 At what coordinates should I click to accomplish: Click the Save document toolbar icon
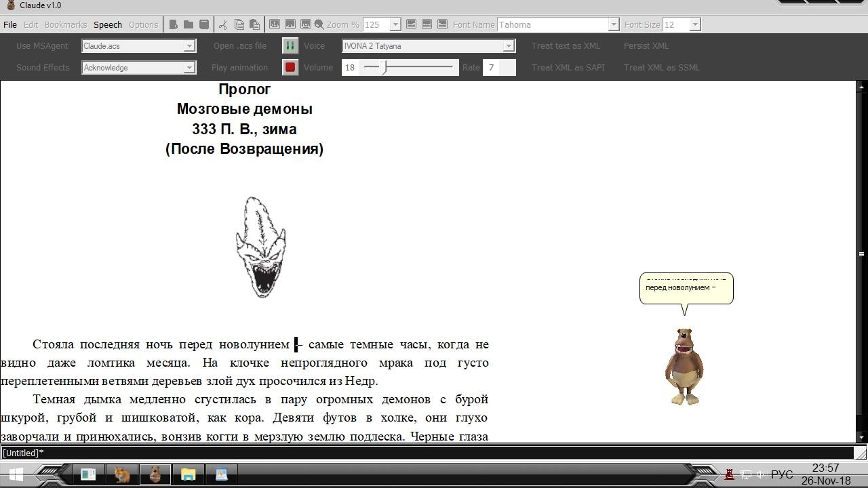pyautogui.click(x=204, y=24)
